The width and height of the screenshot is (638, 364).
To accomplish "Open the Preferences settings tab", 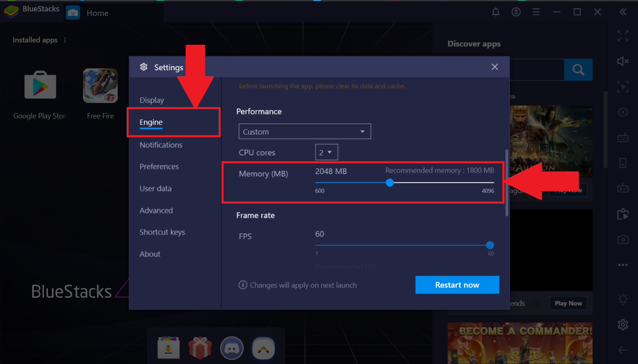I will point(159,167).
